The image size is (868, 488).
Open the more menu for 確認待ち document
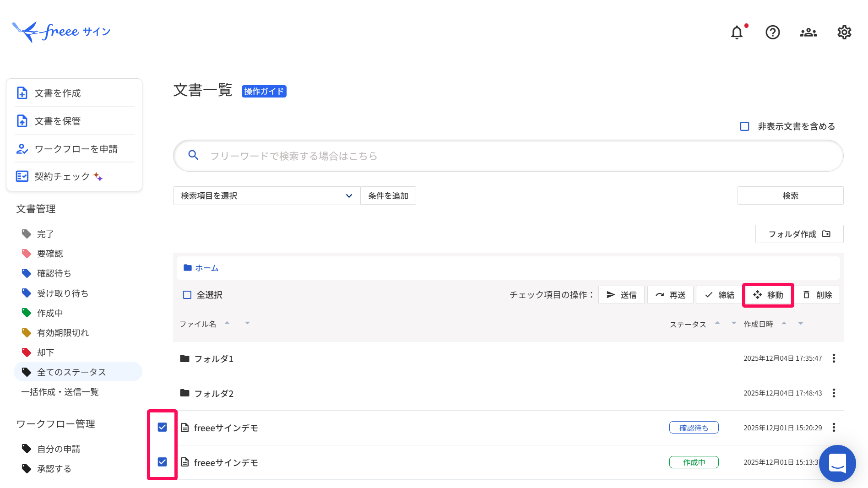point(834,428)
